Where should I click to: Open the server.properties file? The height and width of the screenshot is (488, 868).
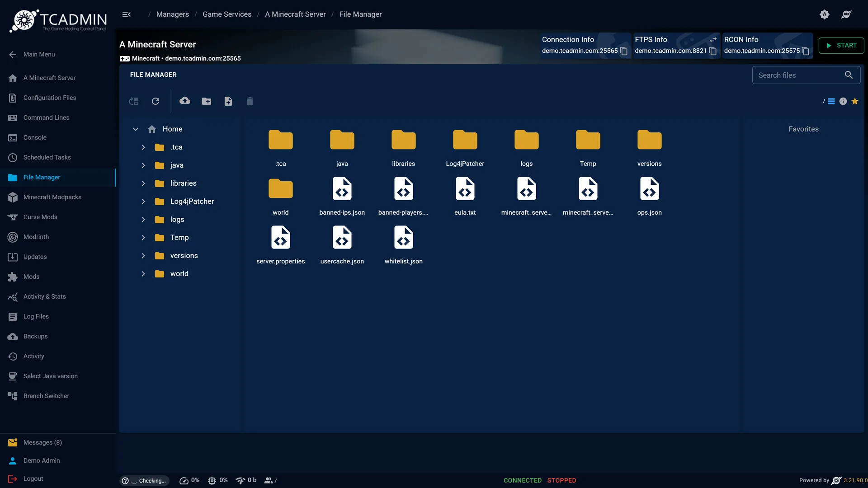(x=281, y=245)
